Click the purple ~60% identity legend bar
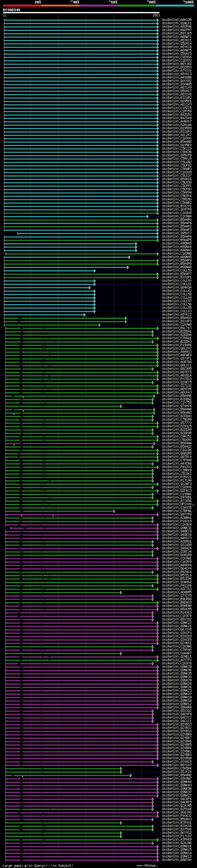197x868 pixels. 98,6
